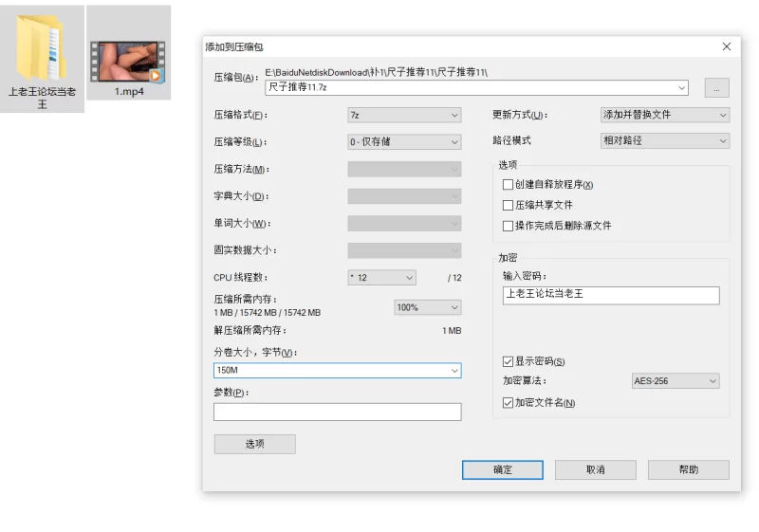Click the '1 MB / 15742 MB / 15742 MB' memory text

pyautogui.click(x=268, y=313)
